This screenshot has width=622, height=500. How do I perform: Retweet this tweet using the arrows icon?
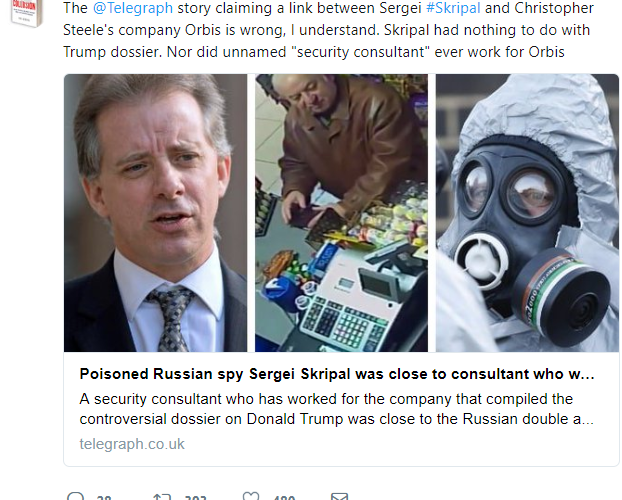pyautogui.click(x=161, y=496)
